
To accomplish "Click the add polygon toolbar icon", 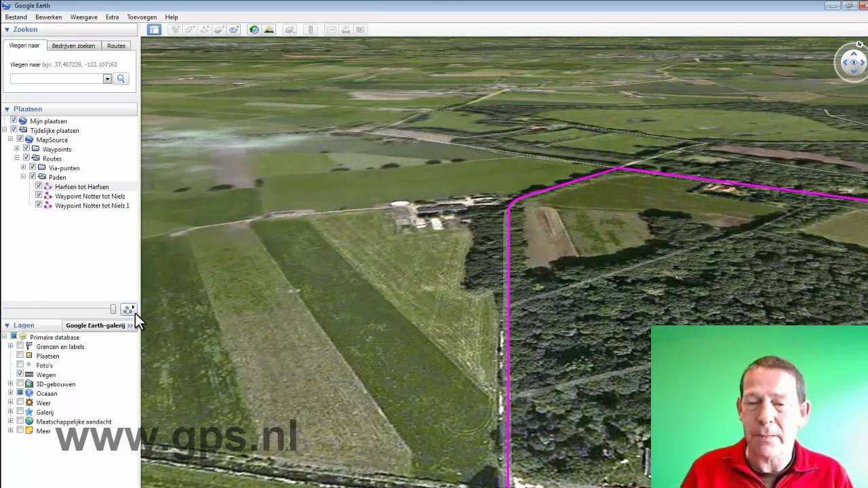I will 190,29.
